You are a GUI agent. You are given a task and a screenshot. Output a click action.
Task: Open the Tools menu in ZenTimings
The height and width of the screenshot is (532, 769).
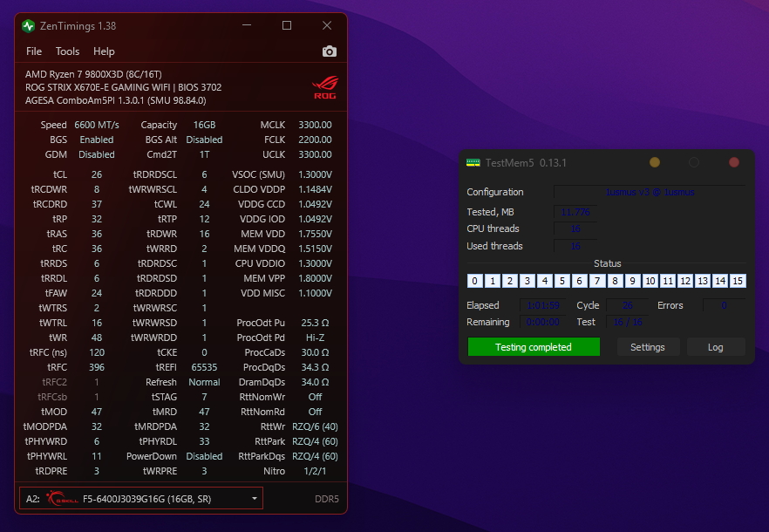coord(67,51)
